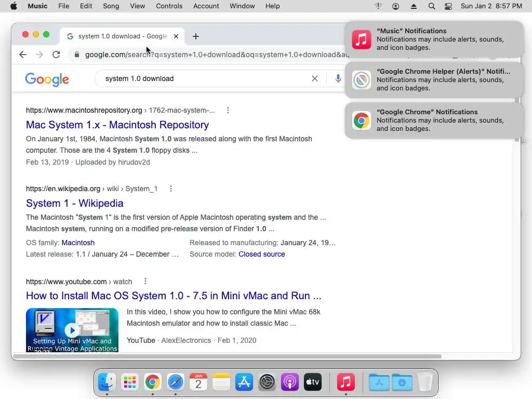The image size is (532, 399).
Task: Open Notes from the Dock
Action: click(x=221, y=382)
